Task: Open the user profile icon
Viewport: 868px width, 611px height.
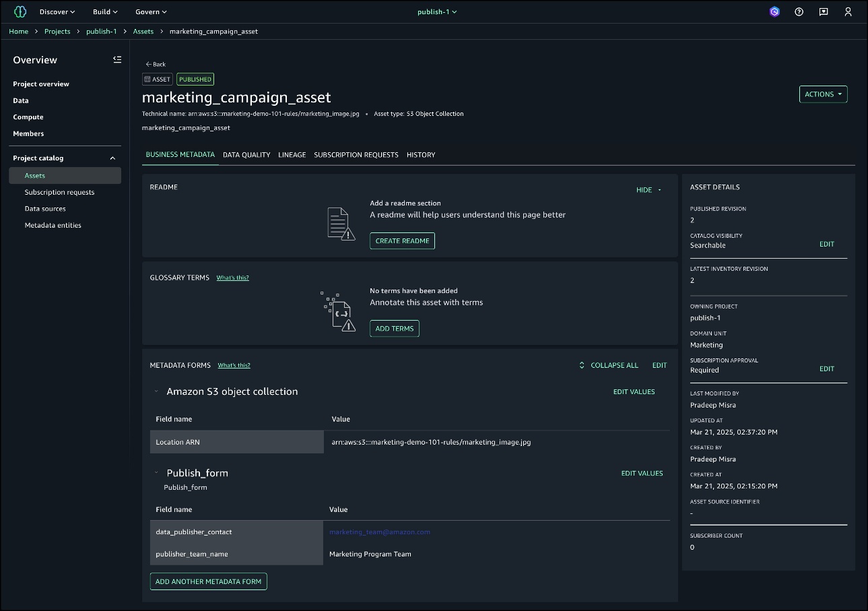Action: click(x=848, y=11)
